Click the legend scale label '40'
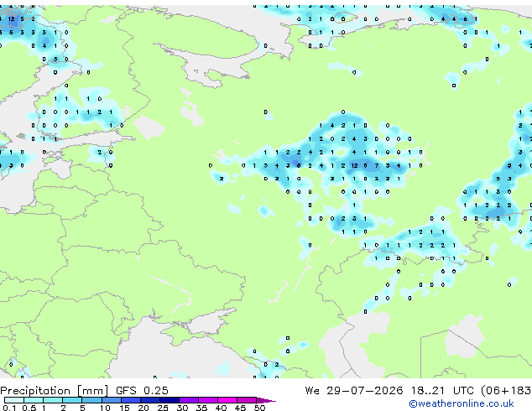Image resolution: width=532 pixels, height=411 pixels. coord(221,408)
